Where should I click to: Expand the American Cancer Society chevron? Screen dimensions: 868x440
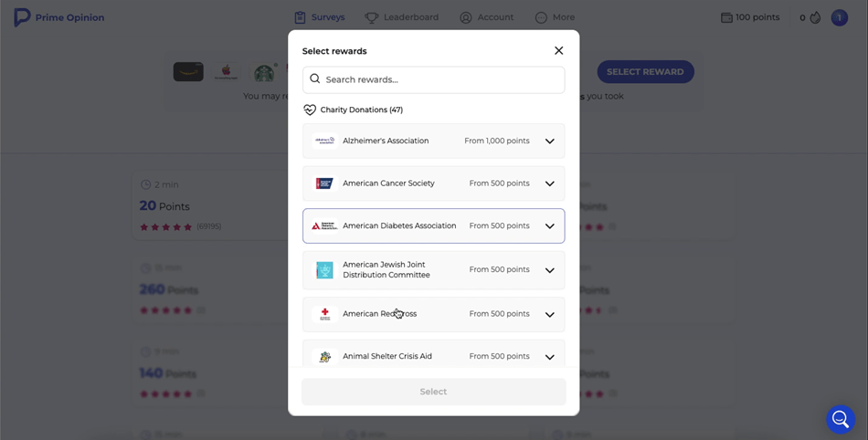coord(550,183)
